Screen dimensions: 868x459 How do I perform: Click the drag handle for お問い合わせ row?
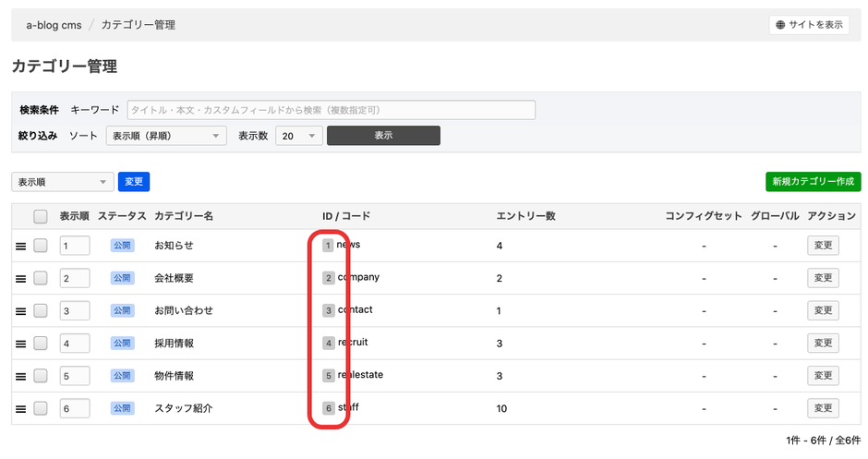pos(20,310)
